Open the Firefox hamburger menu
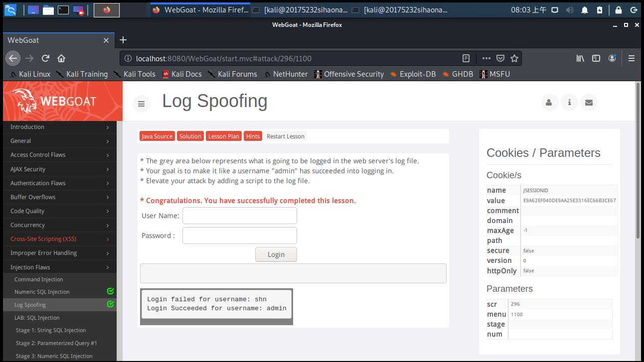Image resolution: width=644 pixels, height=362 pixels. click(x=631, y=58)
